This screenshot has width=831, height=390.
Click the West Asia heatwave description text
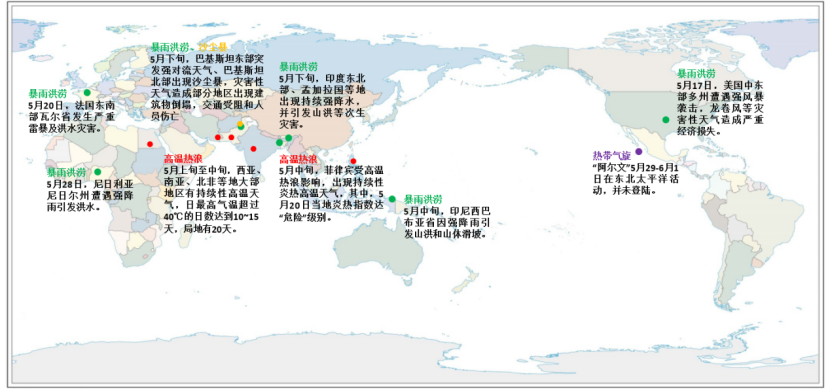(x=212, y=200)
